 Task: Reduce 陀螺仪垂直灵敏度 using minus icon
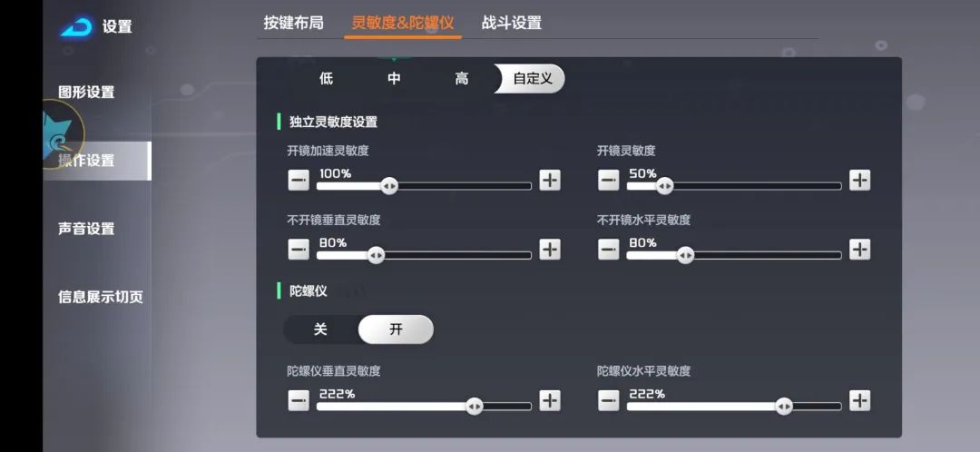(299, 400)
